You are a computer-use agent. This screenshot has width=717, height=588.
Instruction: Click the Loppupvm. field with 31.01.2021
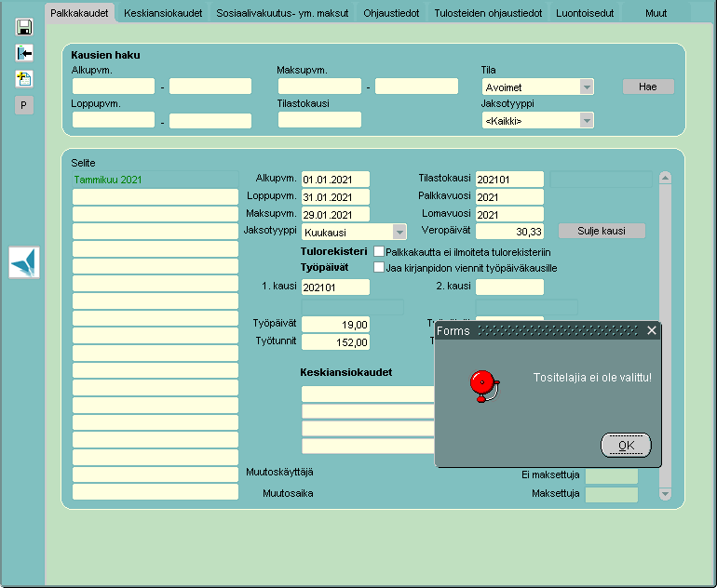[335, 197]
